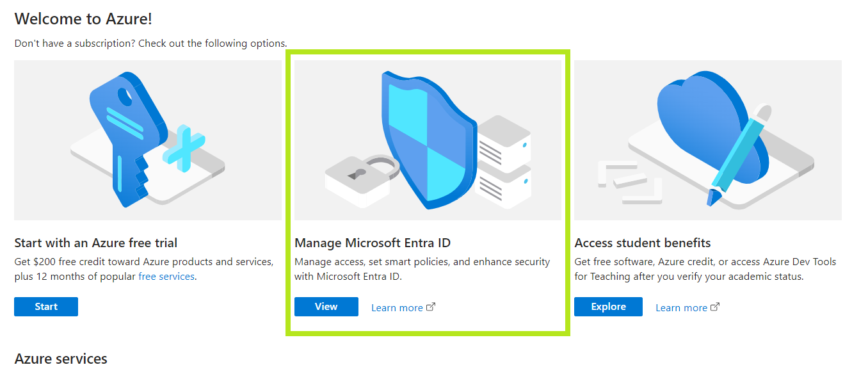This screenshot has width=868, height=365.
Task: Click the external link icon beside Entra ID Learn more
Action: coord(431,307)
